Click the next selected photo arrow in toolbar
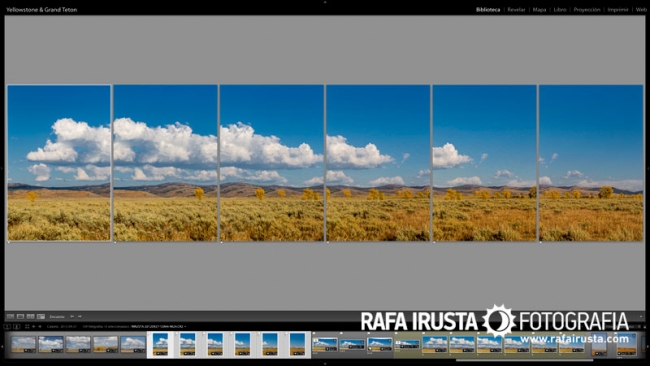Screen dimensions: 650x366 (80, 317)
